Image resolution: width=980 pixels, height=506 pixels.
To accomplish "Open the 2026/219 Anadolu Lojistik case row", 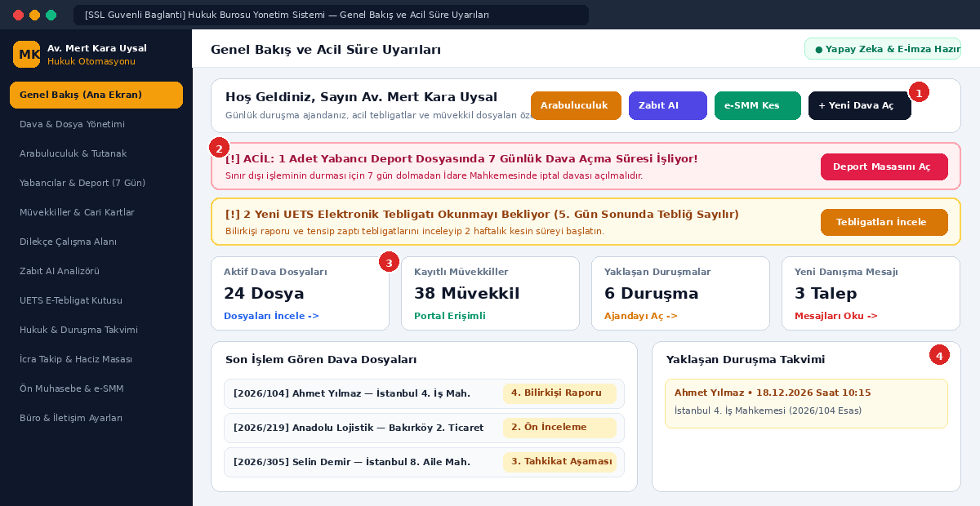I will (424, 428).
